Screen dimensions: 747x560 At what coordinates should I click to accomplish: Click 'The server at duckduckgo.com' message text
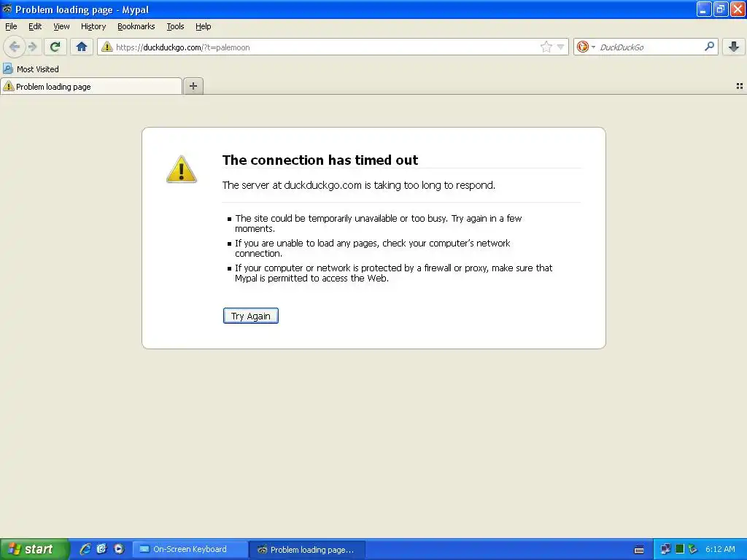click(359, 185)
